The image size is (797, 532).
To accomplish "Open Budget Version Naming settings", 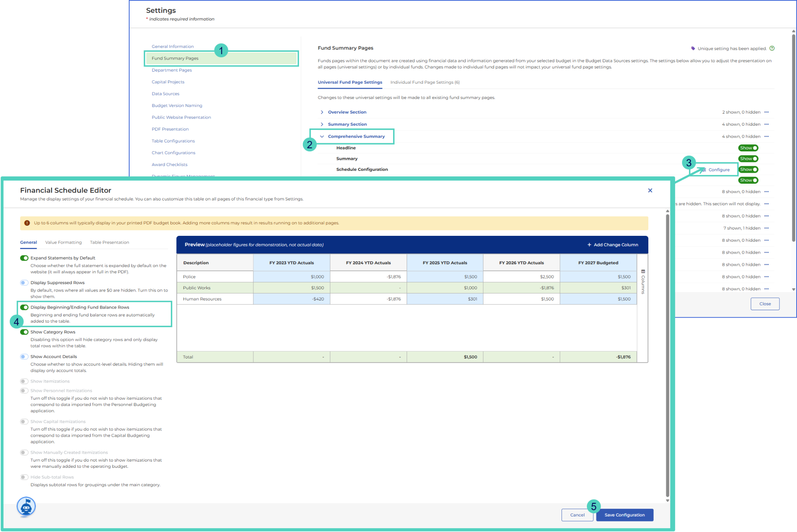I will [177, 105].
